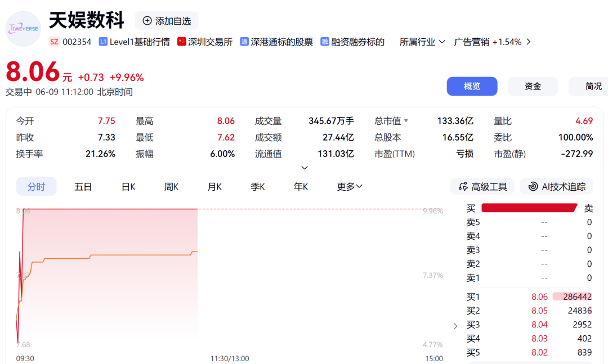Select the 日K chart tab

click(128, 186)
